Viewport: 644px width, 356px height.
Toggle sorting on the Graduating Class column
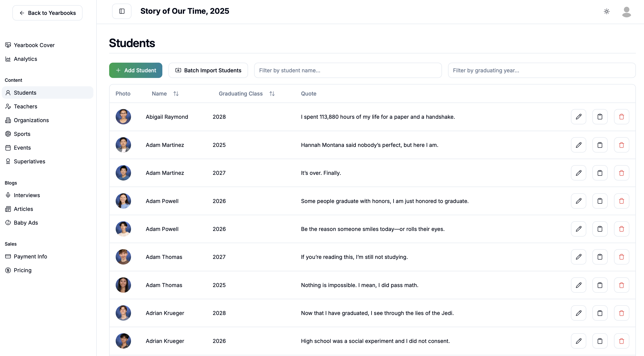coord(272,94)
